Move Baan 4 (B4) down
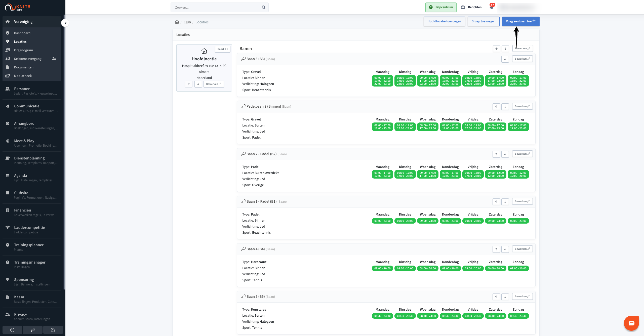This screenshot has height=336, width=644. 505,249
